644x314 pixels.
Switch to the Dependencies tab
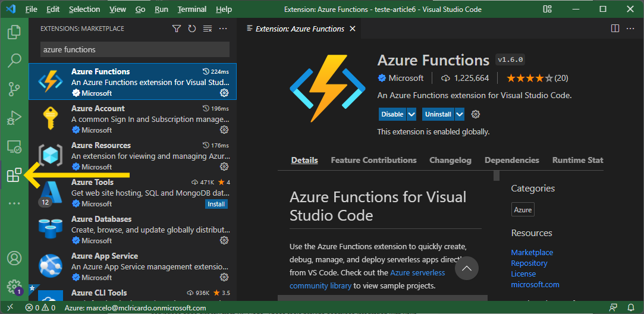(512, 161)
